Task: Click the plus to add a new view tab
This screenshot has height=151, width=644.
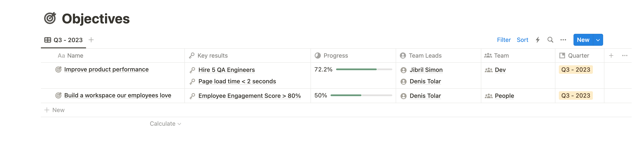Action: point(91,40)
